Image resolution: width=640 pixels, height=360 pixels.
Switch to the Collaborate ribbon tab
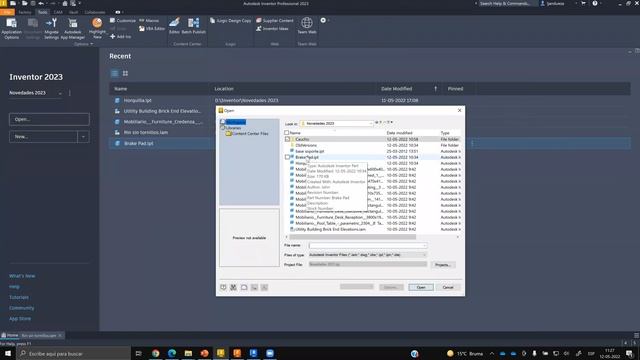(95, 12)
